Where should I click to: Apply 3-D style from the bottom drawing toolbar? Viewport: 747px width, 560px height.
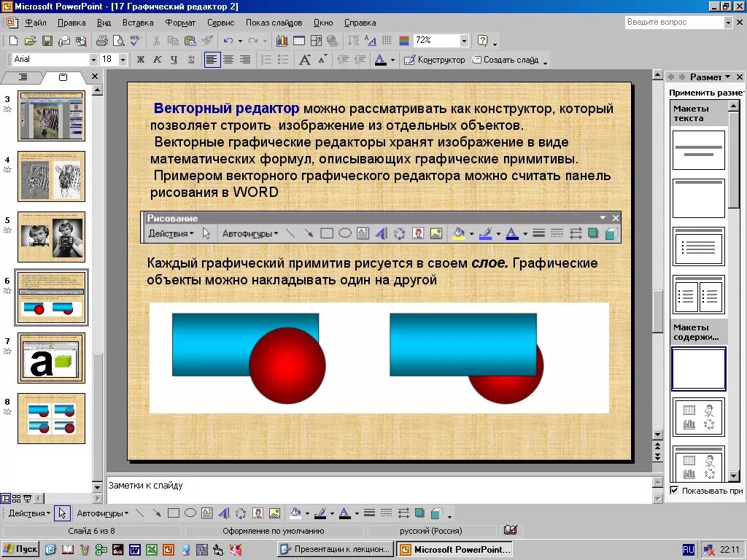(436, 513)
